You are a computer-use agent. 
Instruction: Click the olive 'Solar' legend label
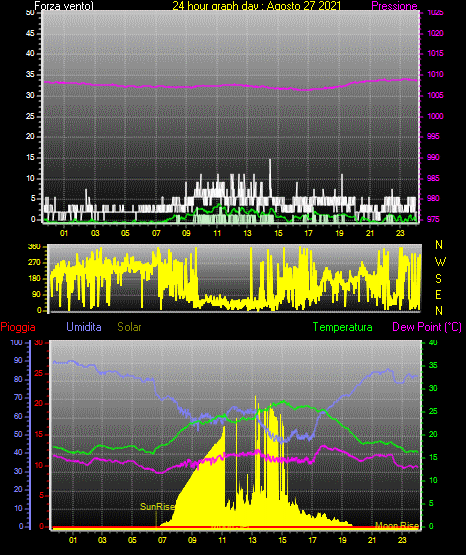130,327
